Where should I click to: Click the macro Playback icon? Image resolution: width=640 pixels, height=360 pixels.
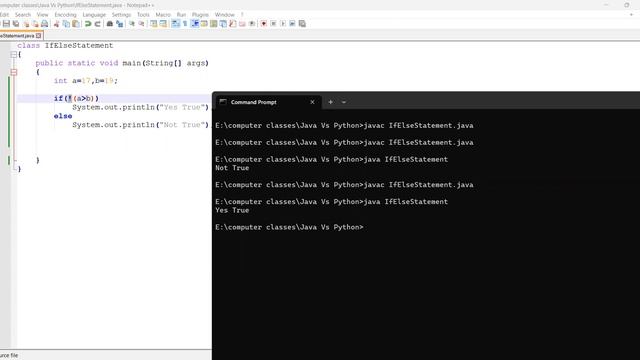(x=283, y=24)
